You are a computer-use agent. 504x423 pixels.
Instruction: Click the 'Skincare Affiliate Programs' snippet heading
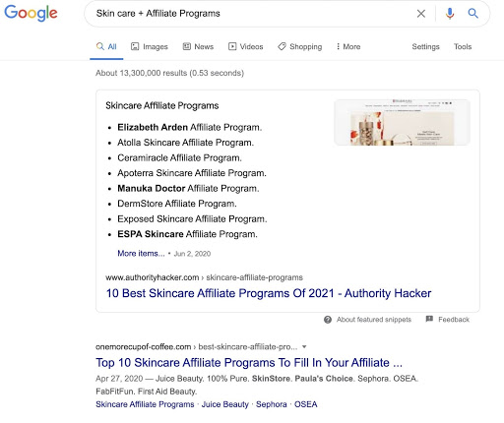tap(162, 105)
